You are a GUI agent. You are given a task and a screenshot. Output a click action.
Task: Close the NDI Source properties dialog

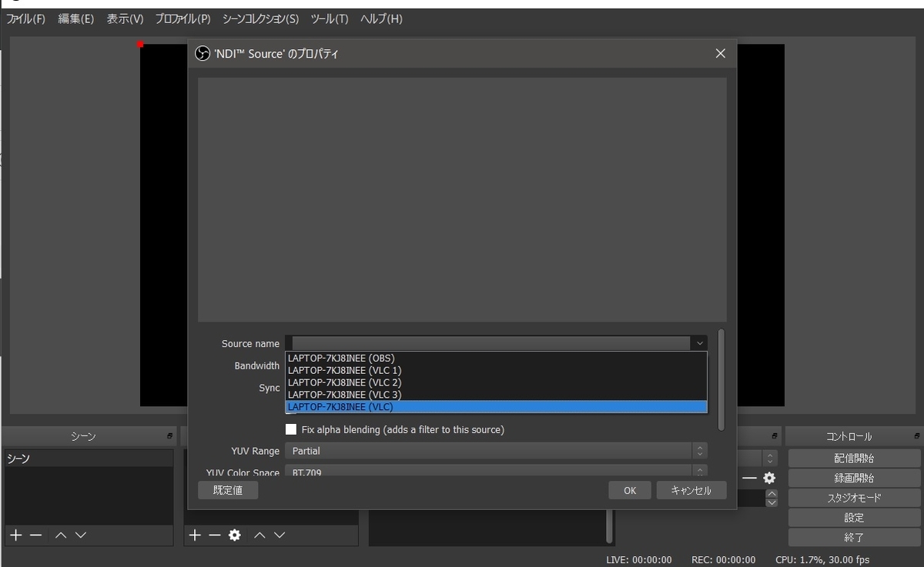coord(720,53)
